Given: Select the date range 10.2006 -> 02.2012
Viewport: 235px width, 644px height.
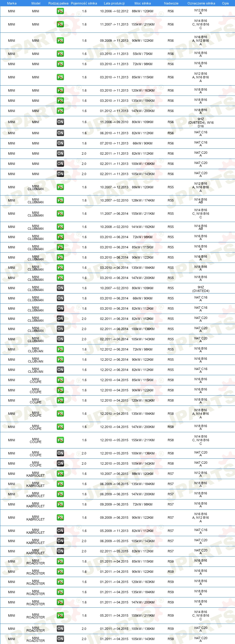Looking at the screenshot, I should [114, 11].
